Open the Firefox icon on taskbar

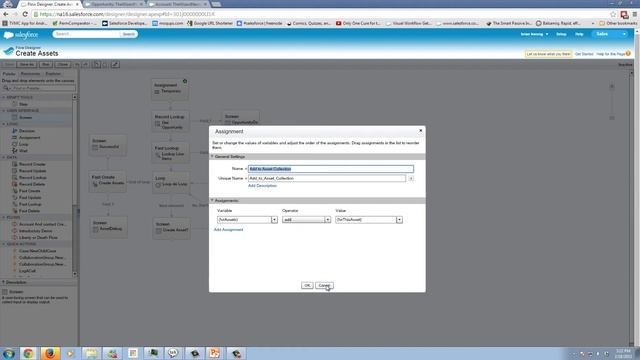50,353
